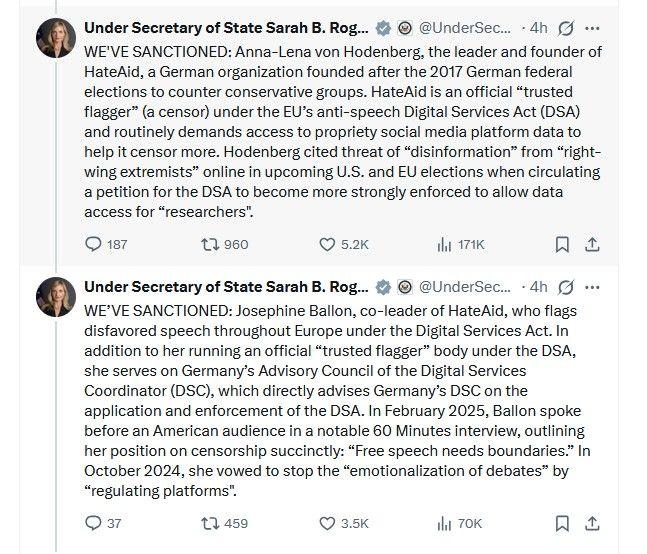Screen dimensions: 647x554
Task: Reply to the Josephine Ballon post
Action: [x=94, y=522]
